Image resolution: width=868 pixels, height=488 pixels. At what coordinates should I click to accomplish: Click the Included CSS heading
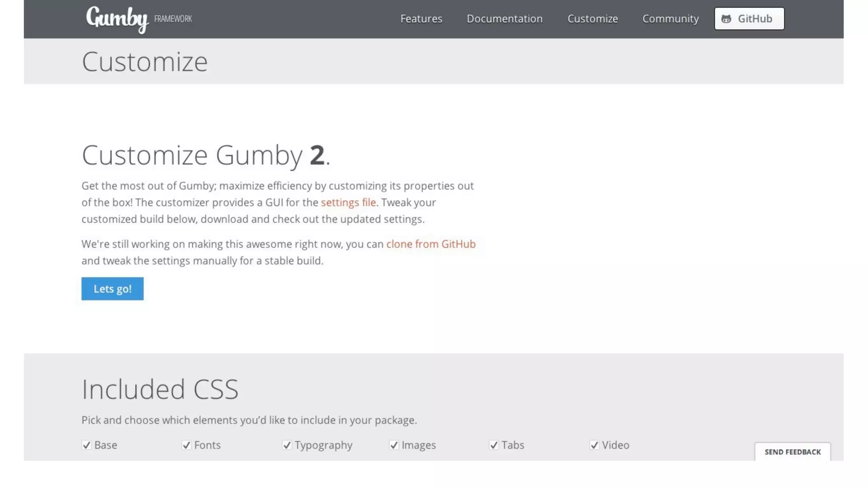click(160, 389)
